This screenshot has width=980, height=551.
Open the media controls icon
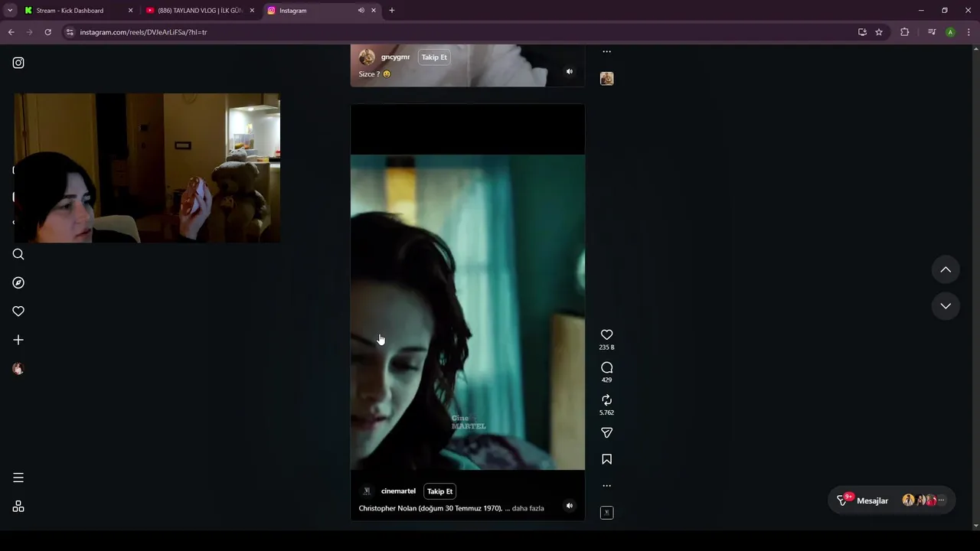click(932, 32)
